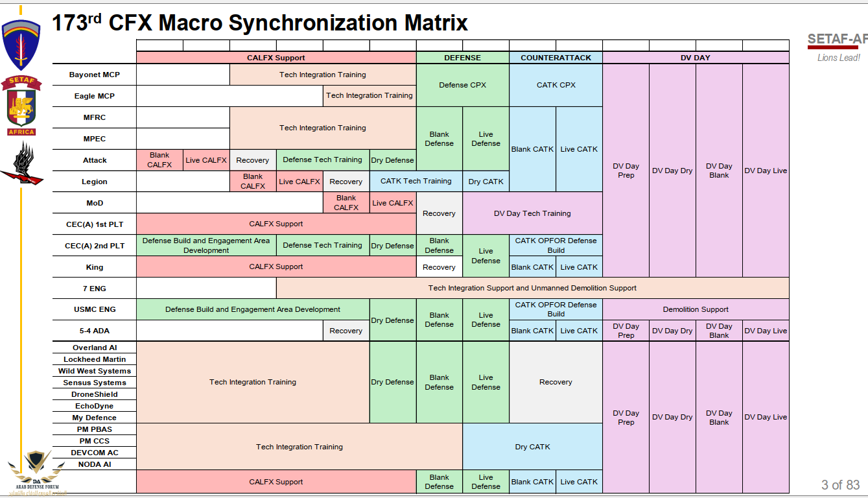Click the black winged lightning bolt emblem
Screen dimensions: 868x498
21,165
